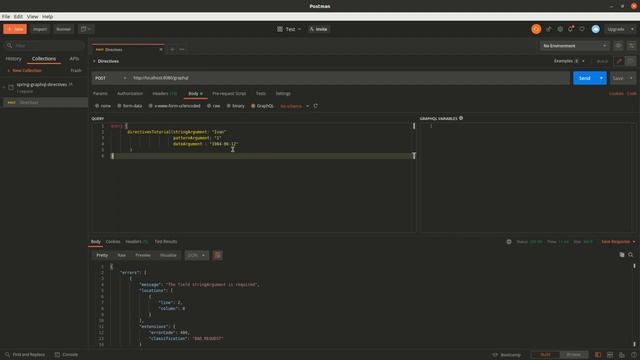Open the user avatar menu
Viewport: 640px width, 360px height.
point(596,29)
